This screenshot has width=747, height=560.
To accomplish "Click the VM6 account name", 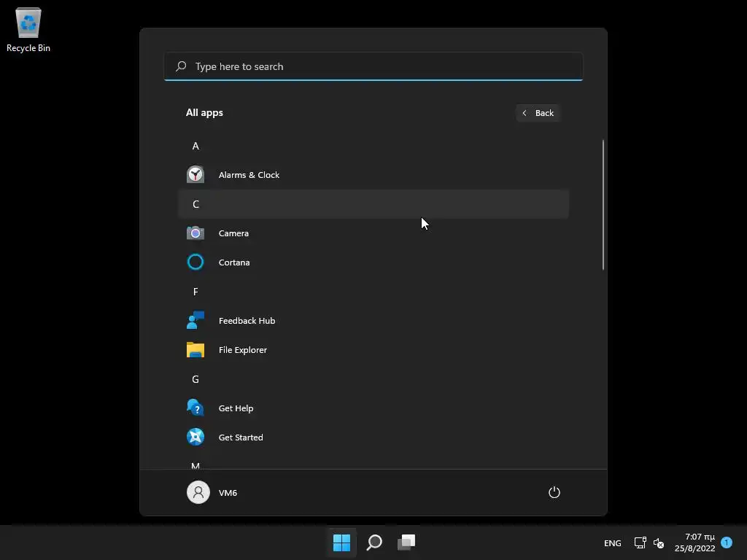I will 228,492.
